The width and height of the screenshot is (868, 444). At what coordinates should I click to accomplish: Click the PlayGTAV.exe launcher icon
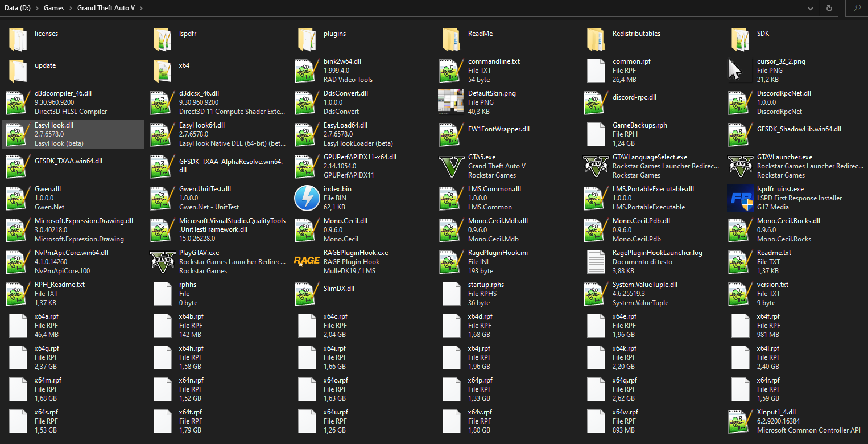pyautogui.click(x=162, y=262)
